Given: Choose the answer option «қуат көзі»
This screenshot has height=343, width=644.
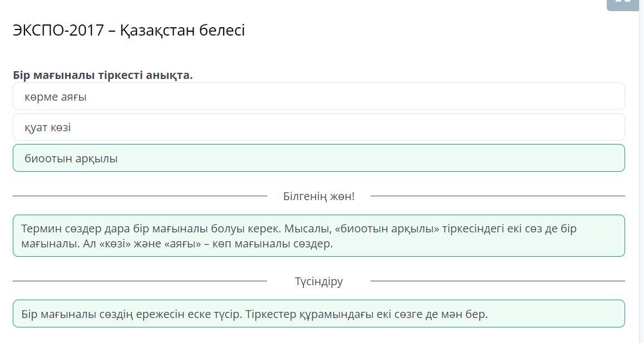Looking at the screenshot, I should 318,127.
